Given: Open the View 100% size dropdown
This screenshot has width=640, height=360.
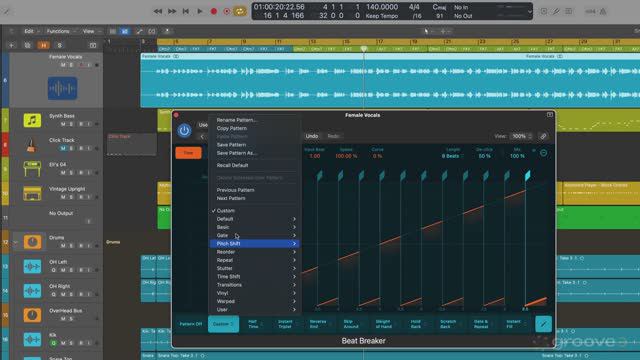Looking at the screenshot, I should (522, 136).
